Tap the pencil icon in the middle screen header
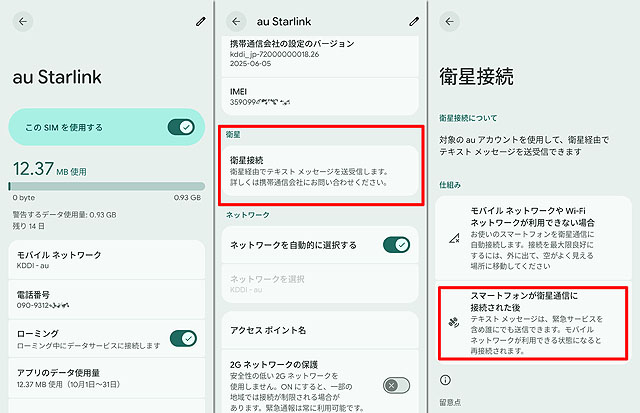 (414, 20)
